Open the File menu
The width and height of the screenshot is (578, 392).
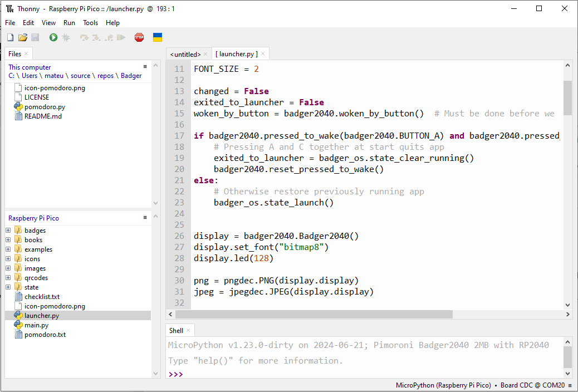[10, 23]
